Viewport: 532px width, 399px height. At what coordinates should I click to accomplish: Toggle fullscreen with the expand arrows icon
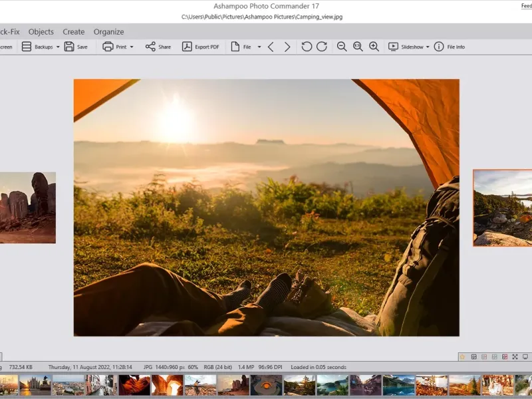click(x=515, y=357)
